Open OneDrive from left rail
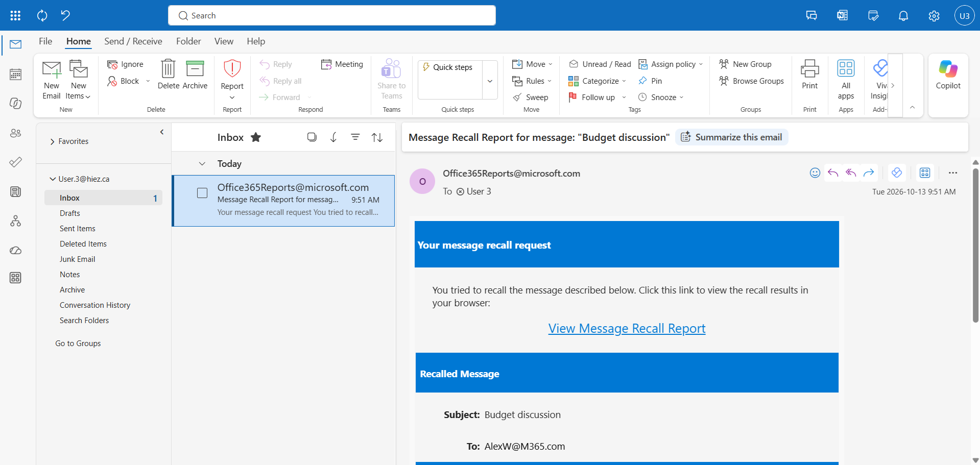Viewport: 980px width, 465px height. tap(16, 250)
